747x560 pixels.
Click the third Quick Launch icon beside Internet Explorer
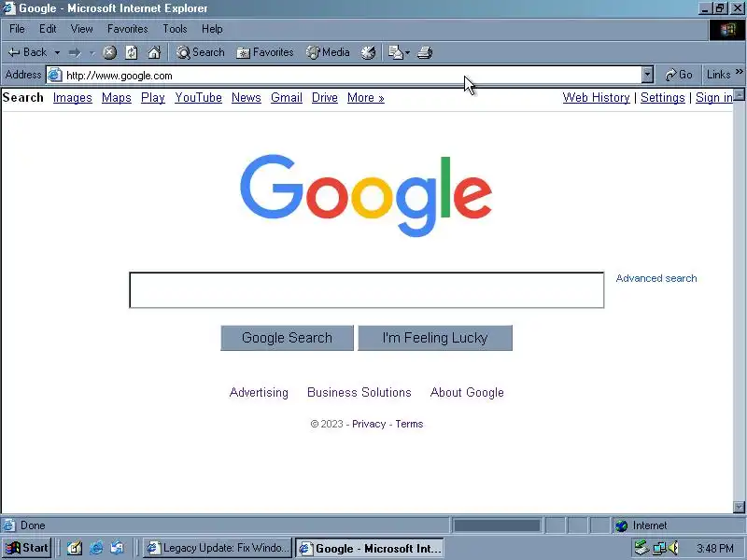tap(118, 548)
